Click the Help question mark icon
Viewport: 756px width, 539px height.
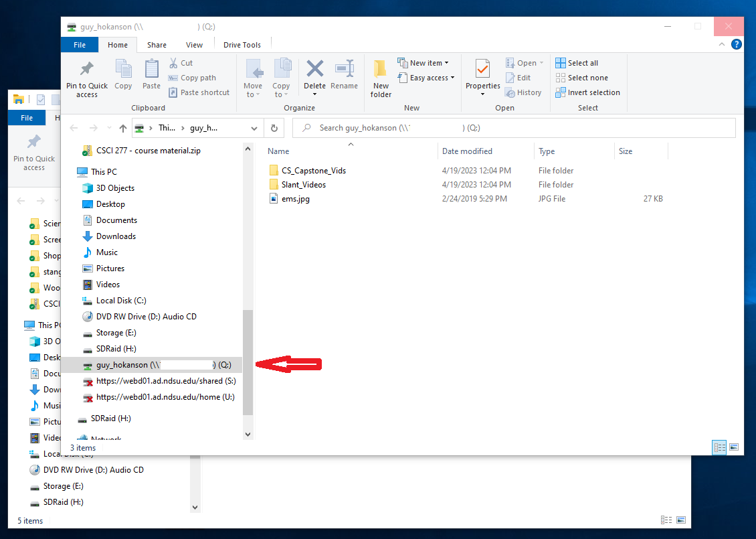[736, 45]
